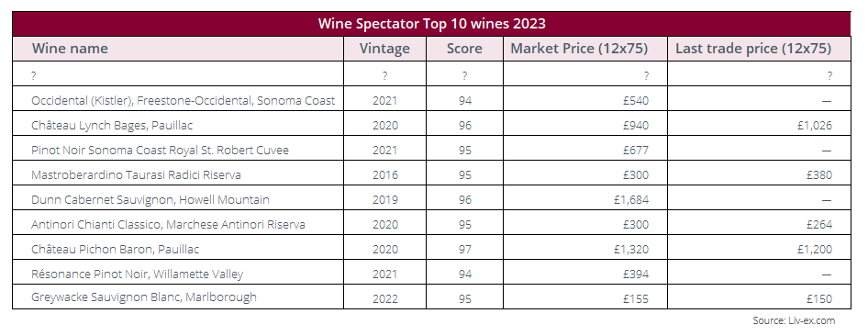
Task: Click the question mark under Wine name
Action: pyautogui.click(x=34, y=76)
